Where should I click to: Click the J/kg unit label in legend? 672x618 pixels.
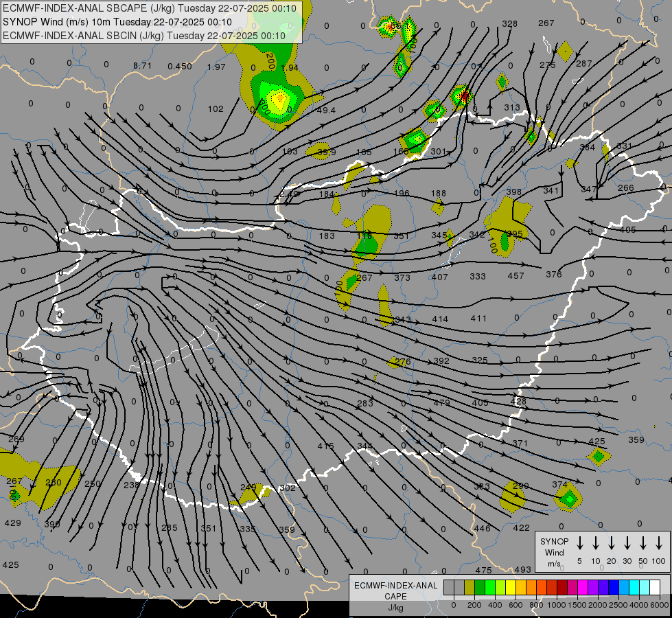pyautogui.click(x=395, y=608)
